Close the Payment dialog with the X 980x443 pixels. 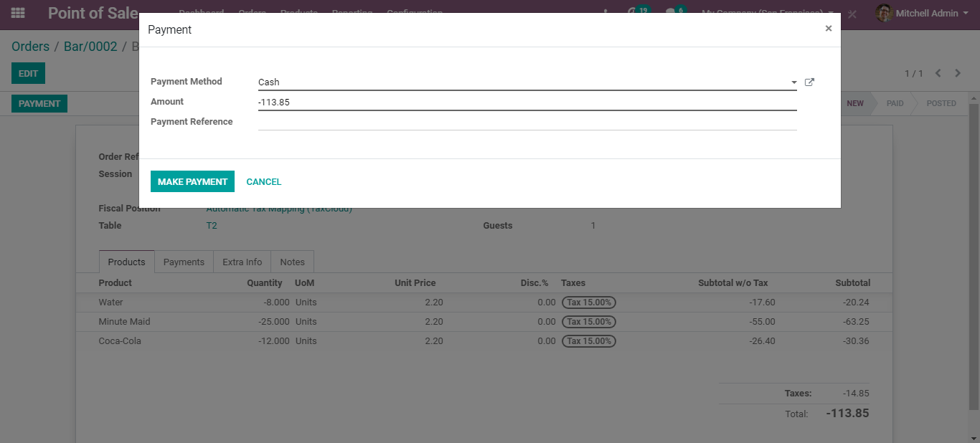click(829, 29)
